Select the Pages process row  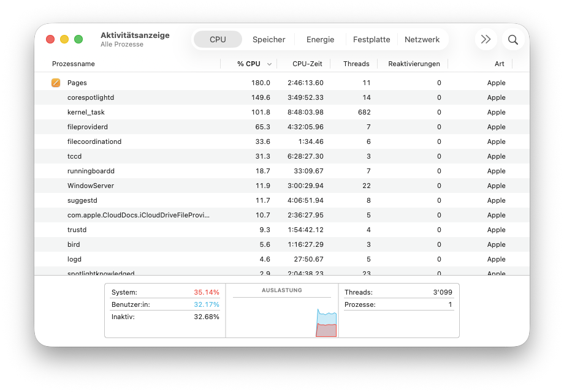(x=282, y=83)
